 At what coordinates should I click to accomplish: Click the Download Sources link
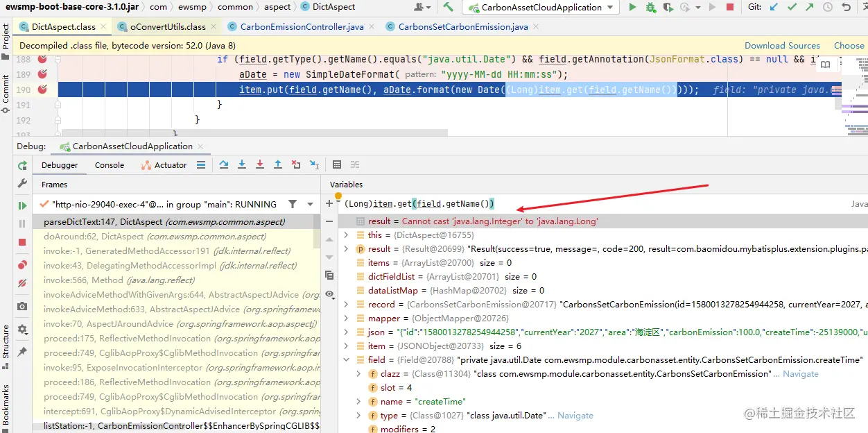click(782, 45)
